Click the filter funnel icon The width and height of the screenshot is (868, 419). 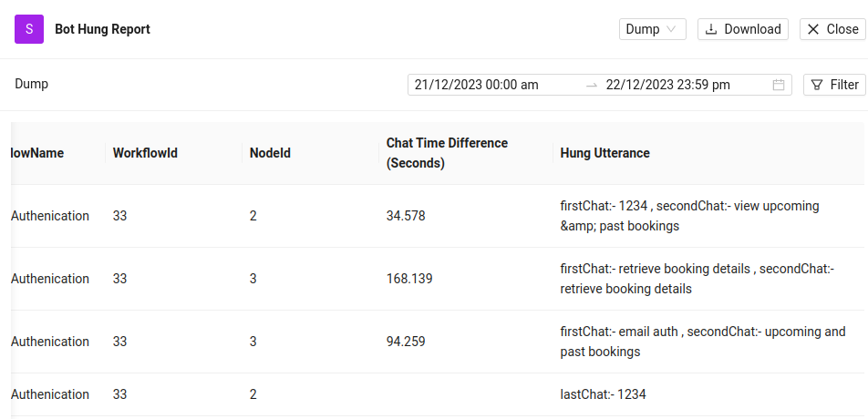818,85
